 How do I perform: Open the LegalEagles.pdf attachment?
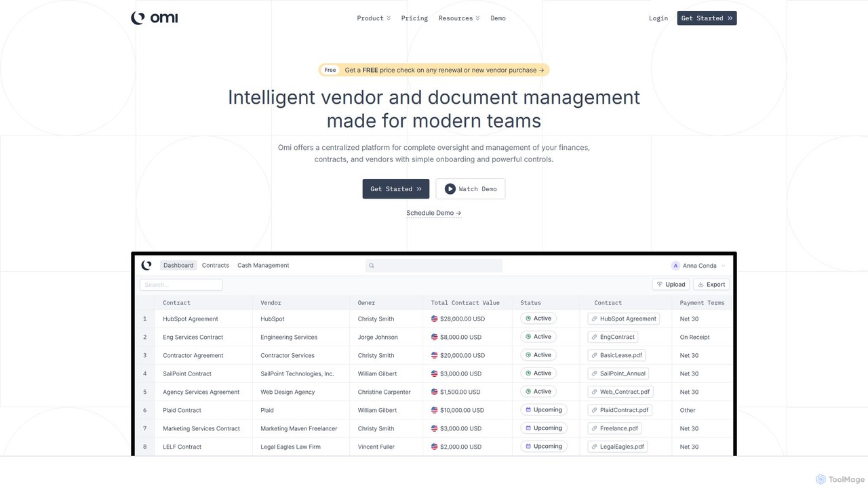(x=618, y=447)
